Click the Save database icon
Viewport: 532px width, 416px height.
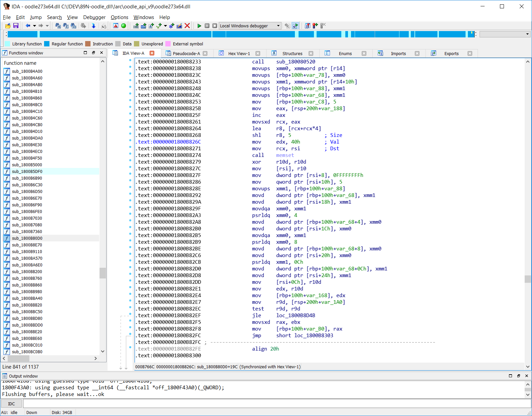tap(16, 26)
